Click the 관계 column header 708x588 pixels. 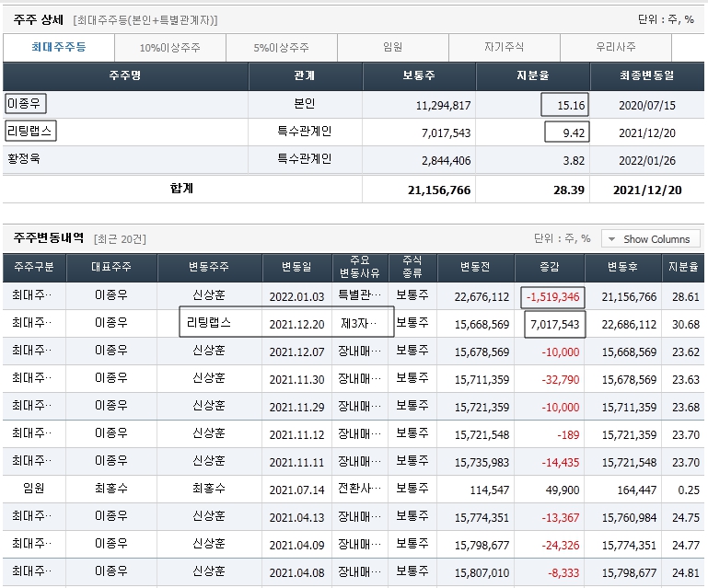click(305, 75)
